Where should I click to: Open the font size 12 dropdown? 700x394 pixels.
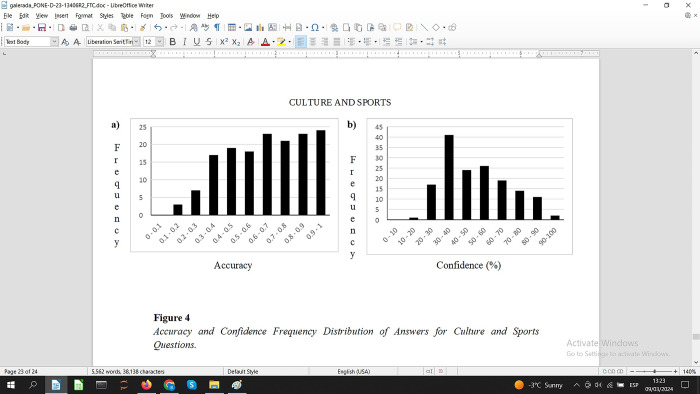tap(159, 41)
